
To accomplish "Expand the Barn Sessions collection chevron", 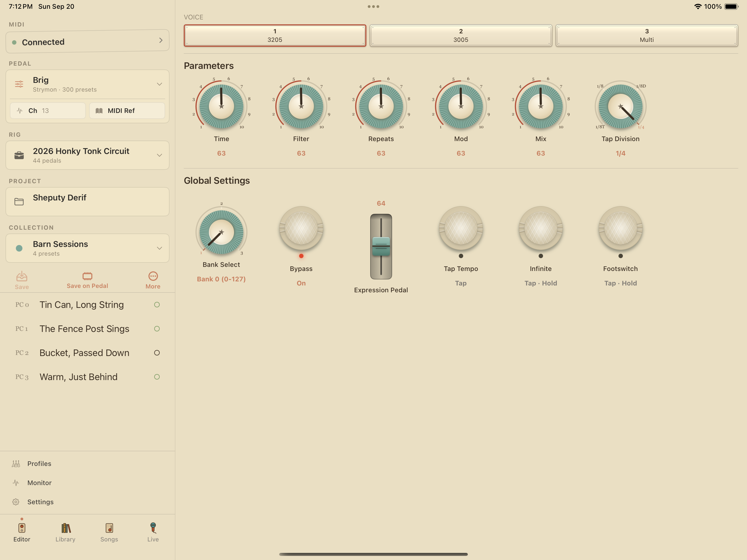I will 159,248.
